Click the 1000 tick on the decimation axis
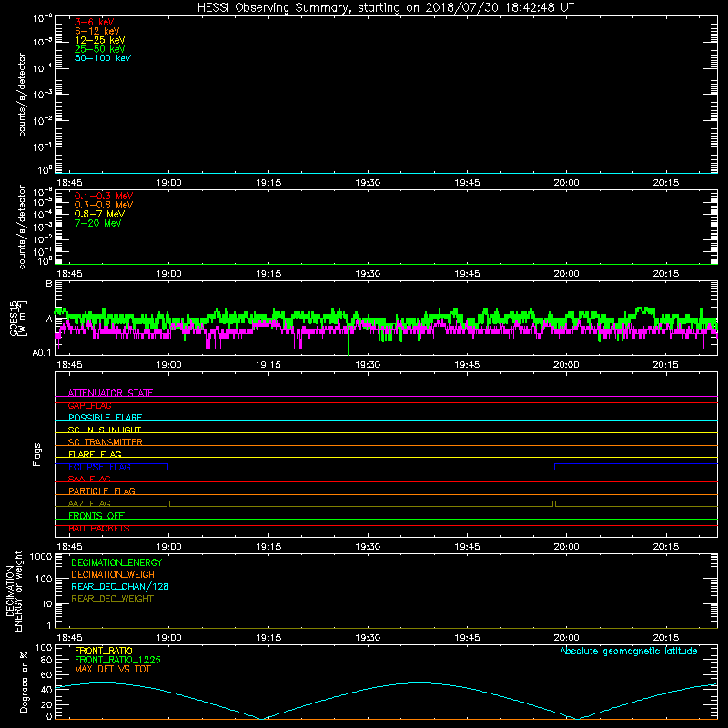The width and height of the screenshot is (728, 728). pyautogui.click(x=40, y=557)
